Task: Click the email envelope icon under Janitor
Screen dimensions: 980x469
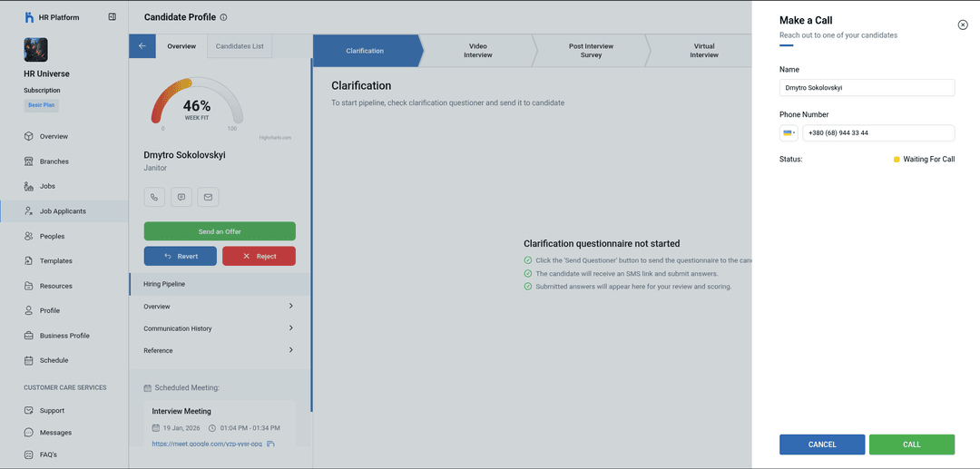Action: click(x=208, y=197)
